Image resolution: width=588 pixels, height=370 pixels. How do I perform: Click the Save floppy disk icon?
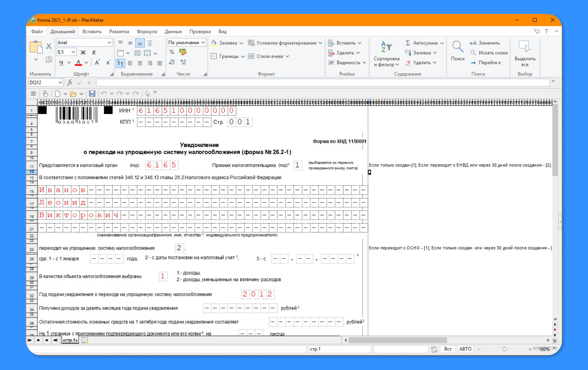(92, 94)
